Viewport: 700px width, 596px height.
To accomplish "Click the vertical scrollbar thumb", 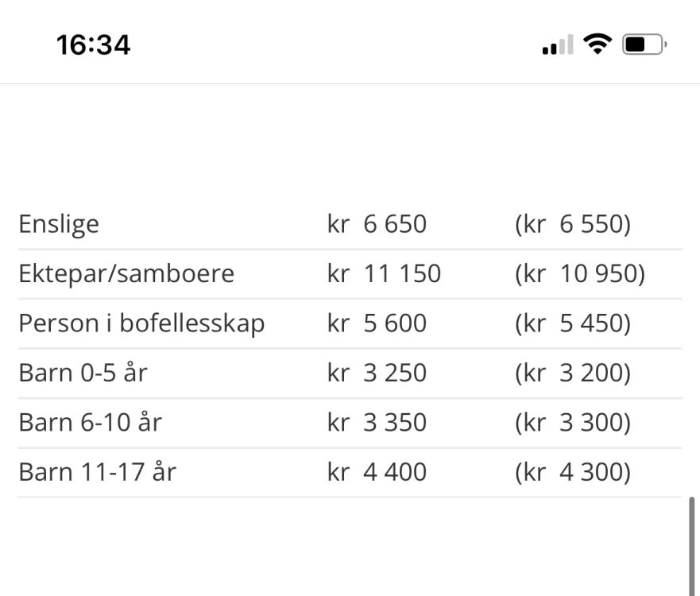I will (x=691, y=546).
